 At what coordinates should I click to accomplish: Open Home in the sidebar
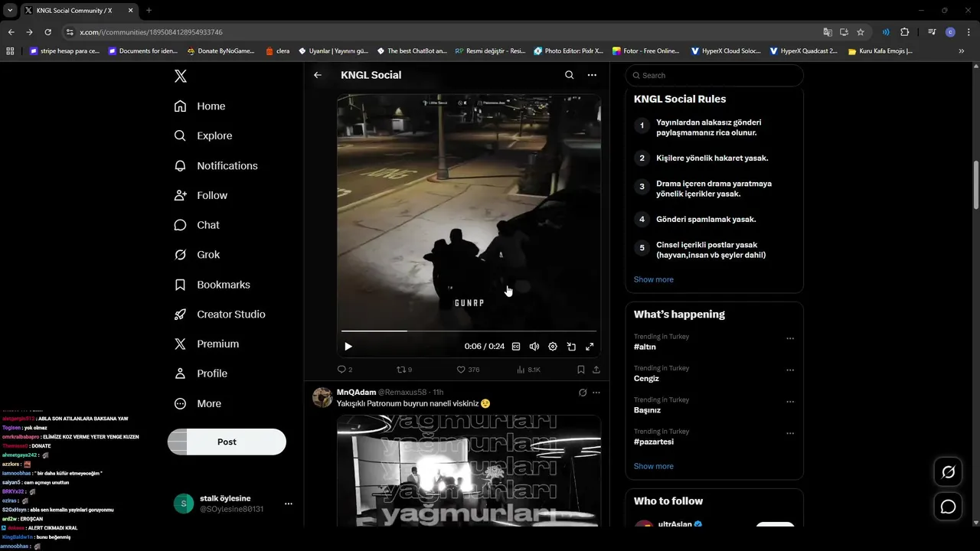pyautogui.click(x=200, y=106)
